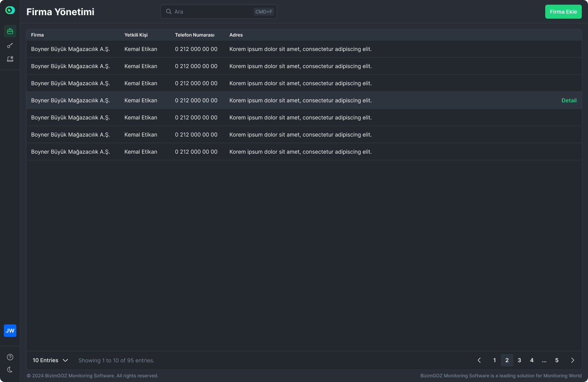Open Detail link on highlighted row
This screenshot has height=382, width=588.
(x=569, y=100)
